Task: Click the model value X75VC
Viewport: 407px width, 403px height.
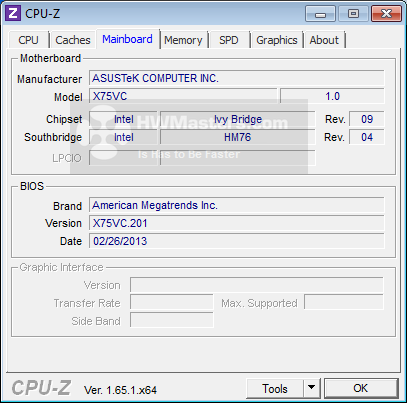Action: (x=183, y=96)
